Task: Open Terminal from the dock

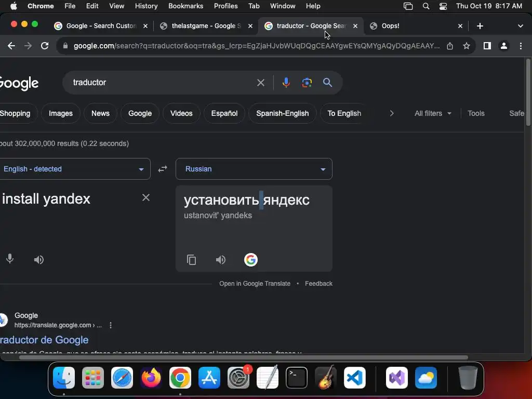Action: click(297, 378)
